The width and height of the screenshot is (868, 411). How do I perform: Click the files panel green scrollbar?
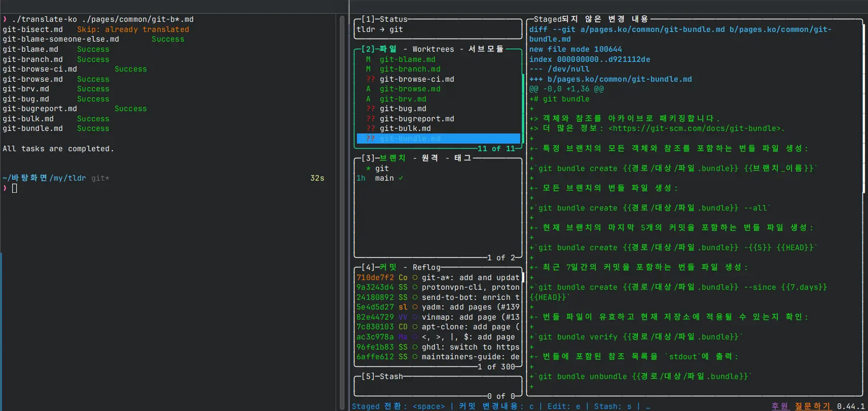click(523, 109)
